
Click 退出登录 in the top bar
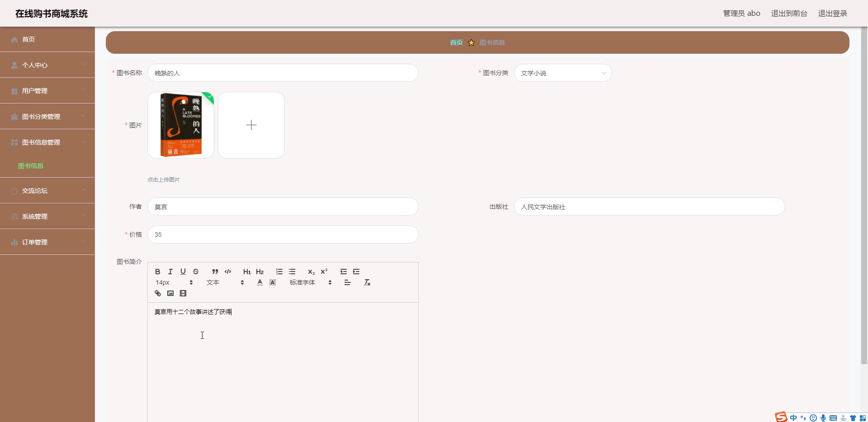(832, 13)
